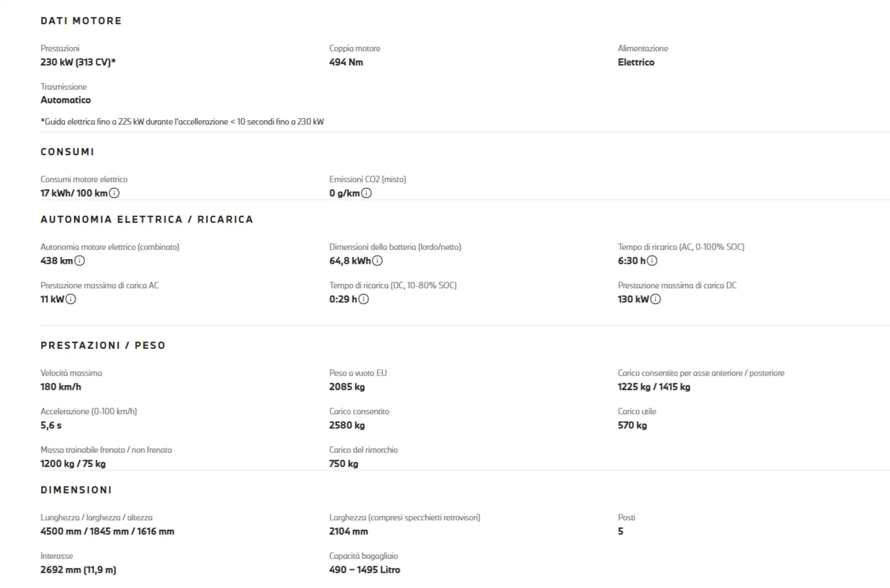
Task: Select the PRESTAZIONI / PESO heading
Action: pyautogui.click(x=103, y=345)
